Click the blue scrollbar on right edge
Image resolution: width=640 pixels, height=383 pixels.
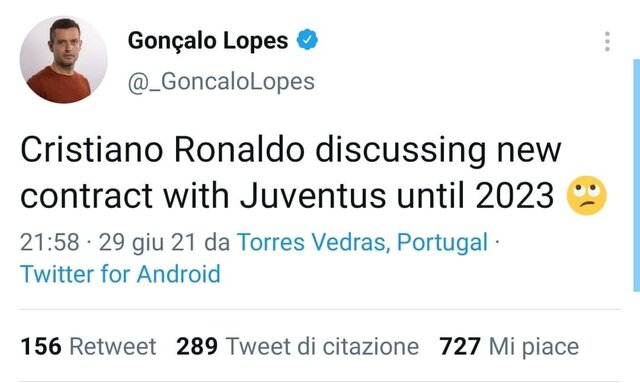click(636, 176)
